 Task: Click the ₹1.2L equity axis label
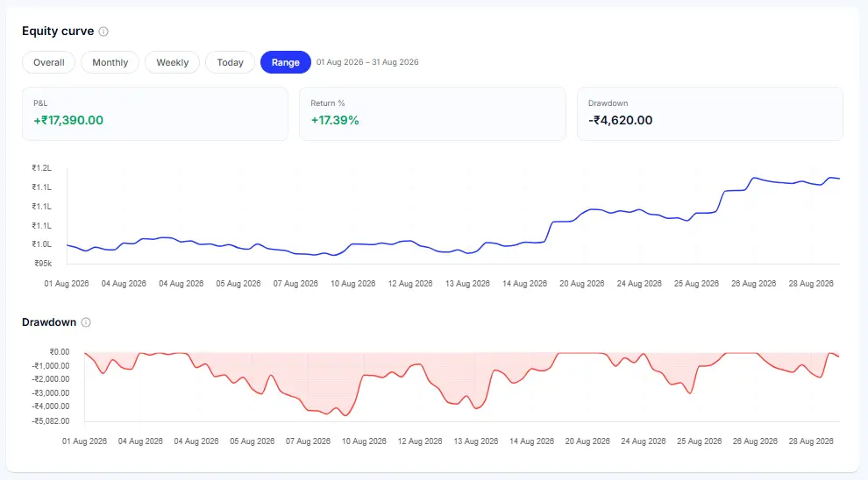41,168
